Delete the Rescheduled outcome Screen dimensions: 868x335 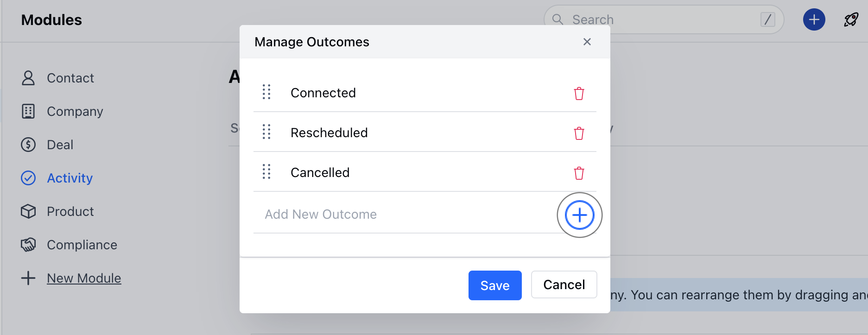point(579,133)
